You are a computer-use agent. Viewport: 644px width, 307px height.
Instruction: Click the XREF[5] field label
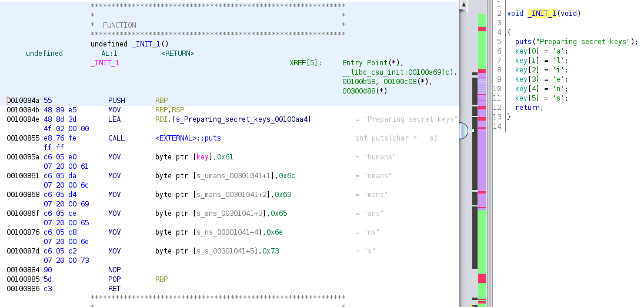pos(306,63)
